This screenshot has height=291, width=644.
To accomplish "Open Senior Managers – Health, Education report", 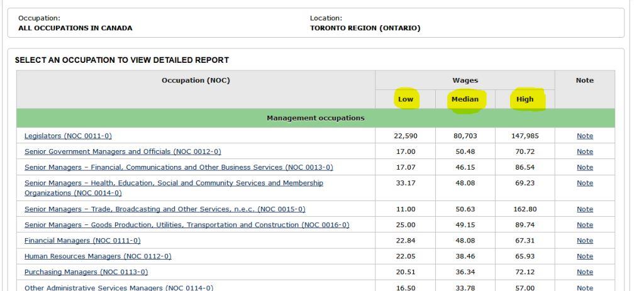I will pyautogui.click(x=174, y=183).
